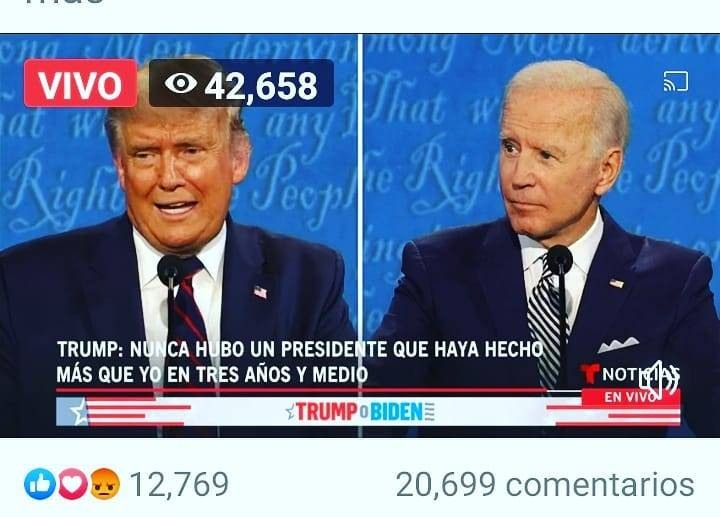Click the TRUMP o BIDEN banner logo
720x517 pixels.
tap(360, 411)
